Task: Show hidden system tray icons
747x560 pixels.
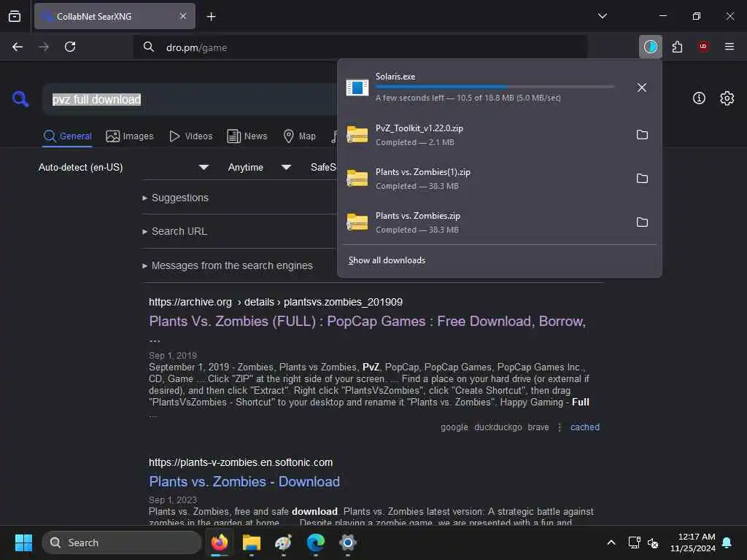Action: pos(611,542)
